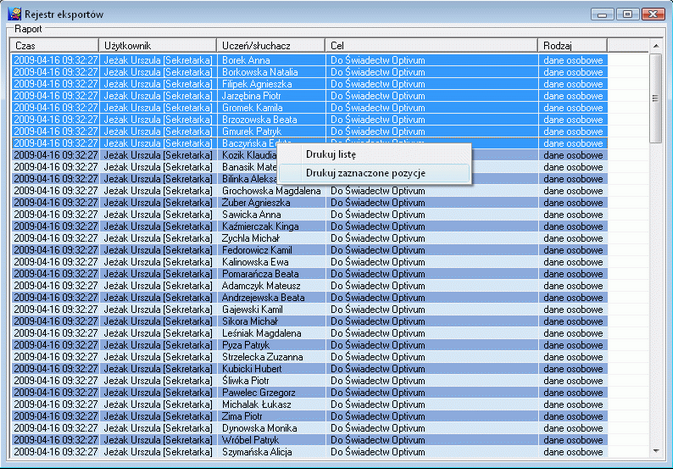Sort by the 'Uczeń/słuchacz' column header
The image size is (673, 469).
click(x=271, y=45)
